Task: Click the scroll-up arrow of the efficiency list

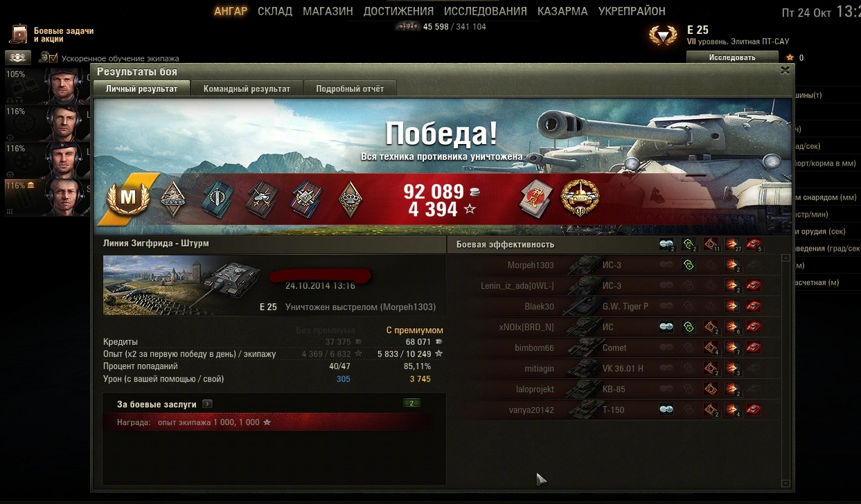Action: (785, 258)
